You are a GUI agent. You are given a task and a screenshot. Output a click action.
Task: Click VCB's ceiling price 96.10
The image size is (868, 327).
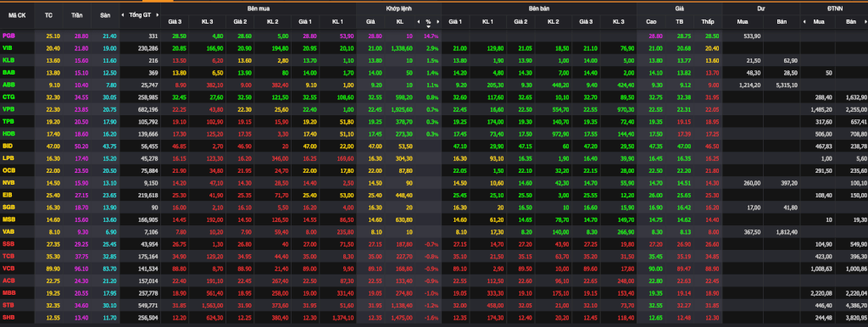(x=81, y=268)
